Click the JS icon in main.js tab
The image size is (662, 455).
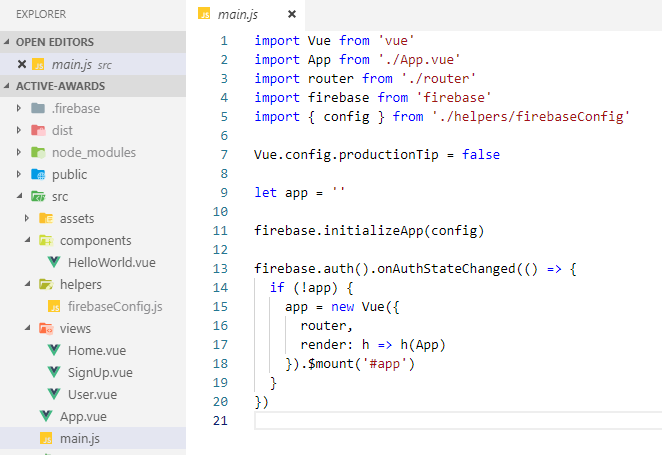click(x=204, y=15)
